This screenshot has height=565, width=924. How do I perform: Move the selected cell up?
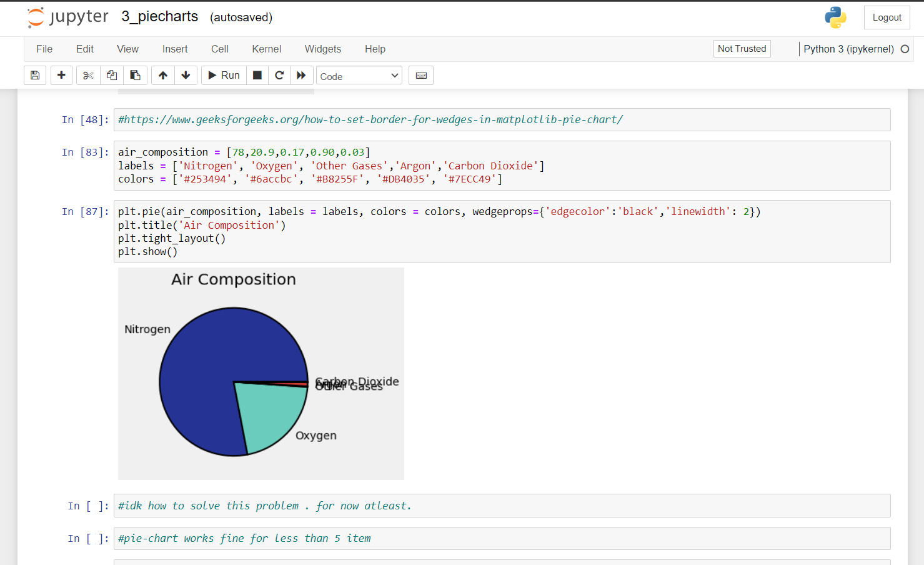click(x=162, y=75)
